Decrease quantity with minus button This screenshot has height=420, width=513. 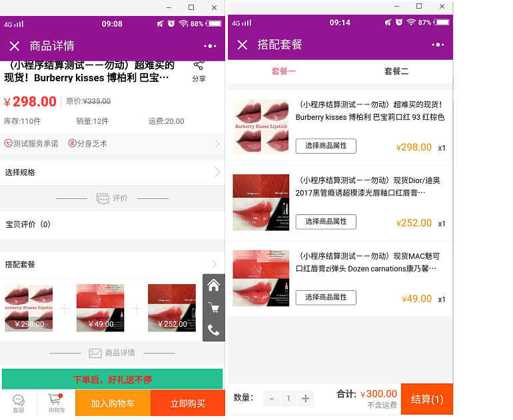tap(272, 399)
